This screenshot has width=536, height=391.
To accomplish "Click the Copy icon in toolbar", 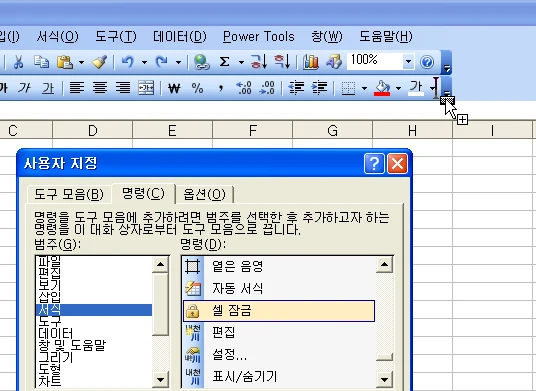I will (42, 62).
